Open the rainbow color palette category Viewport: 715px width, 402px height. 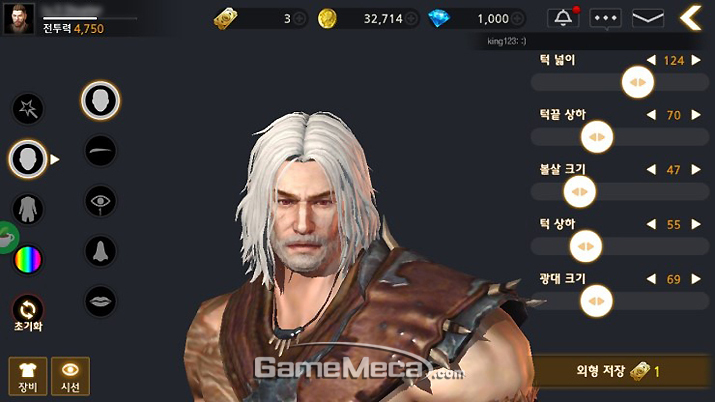pyautogui.click(x=28, y=259)
